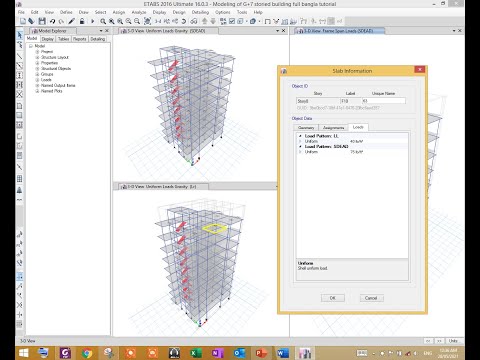Switch to Assignments tab in Slab Information dialog

pyautogui.click(x=333, y=128)
